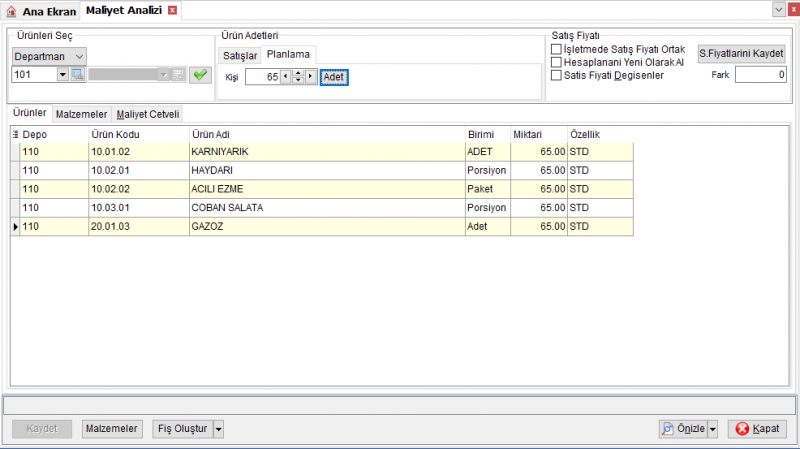The image size is (800, 449).
Task: Click the Özellik column header
Action: point(601,135)
